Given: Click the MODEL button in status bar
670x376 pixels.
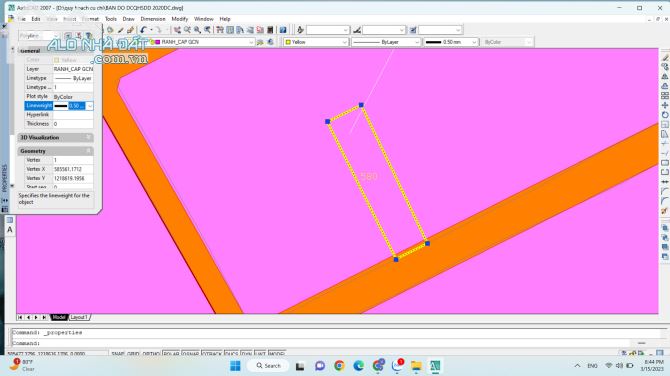Looking at the screenshot, I should 276,354.
